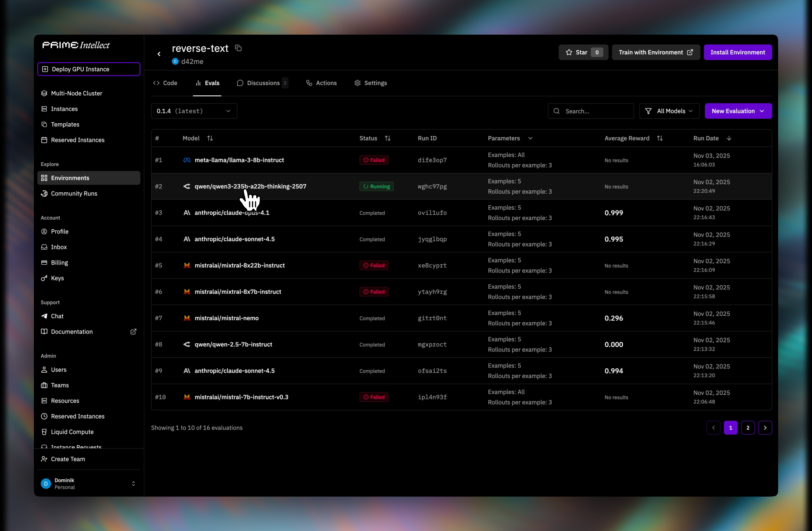Open the Keys page

point(57,278)
